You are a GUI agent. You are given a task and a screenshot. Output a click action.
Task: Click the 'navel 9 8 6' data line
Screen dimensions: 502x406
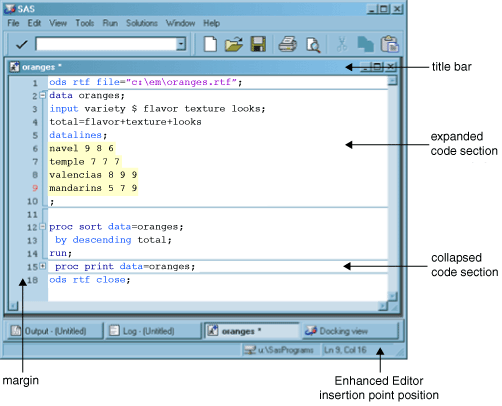(x=82, y=148)
